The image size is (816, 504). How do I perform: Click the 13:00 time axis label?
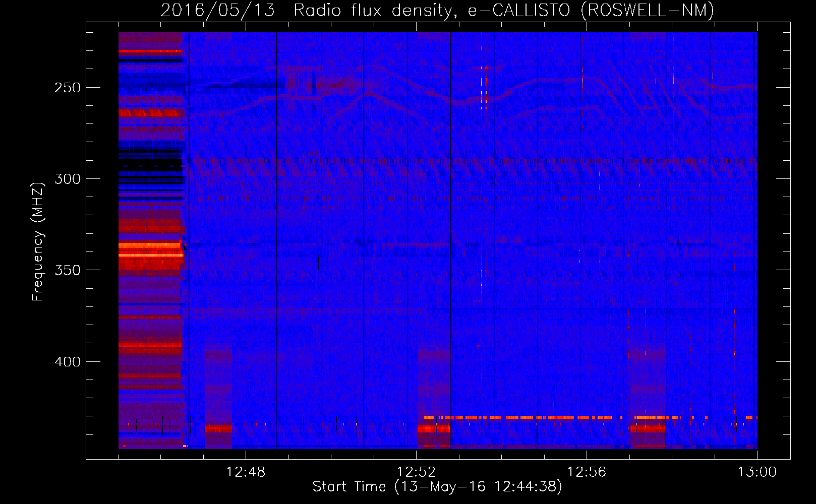click(x=757, y=472)
